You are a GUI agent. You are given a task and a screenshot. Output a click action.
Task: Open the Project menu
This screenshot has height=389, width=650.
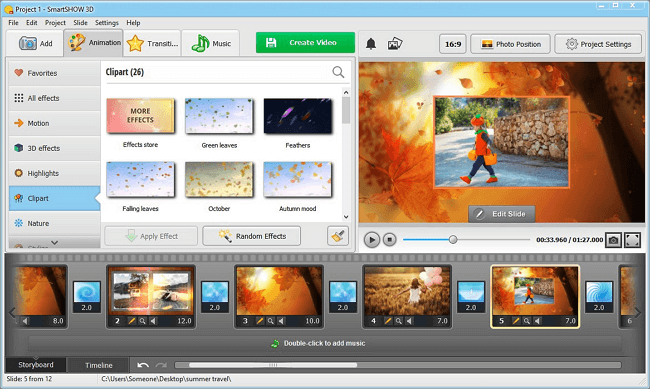(x=55, y=23)
